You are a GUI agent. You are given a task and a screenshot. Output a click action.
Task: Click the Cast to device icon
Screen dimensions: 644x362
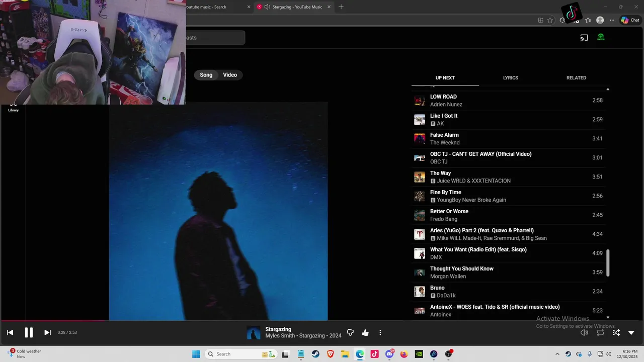coord(584,37)
